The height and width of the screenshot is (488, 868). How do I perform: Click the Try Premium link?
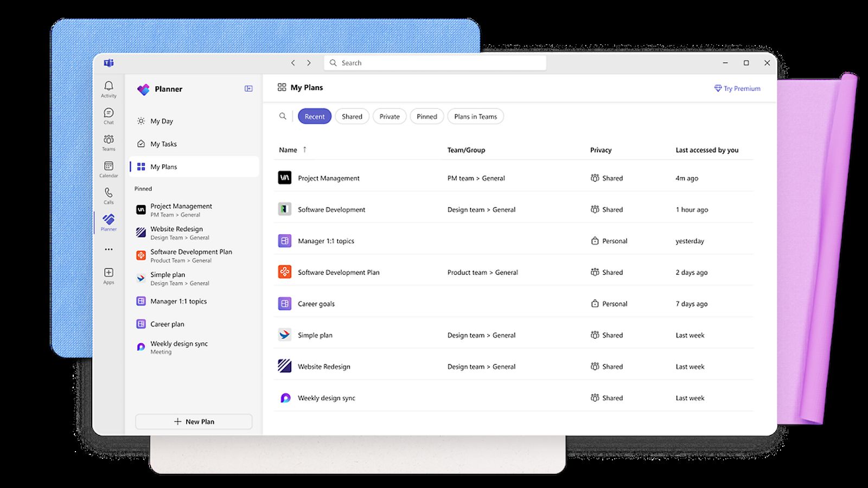pos(737,88)
